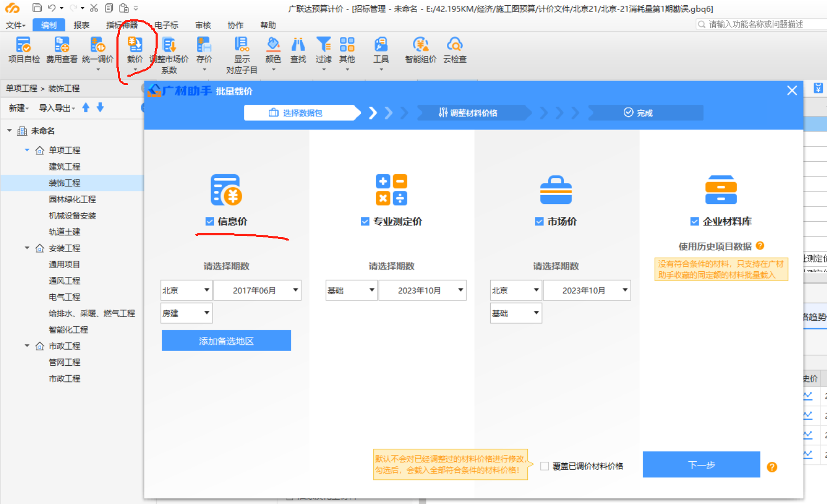
Task: Click the 添加备选地区 button
Action: [226, 341]
